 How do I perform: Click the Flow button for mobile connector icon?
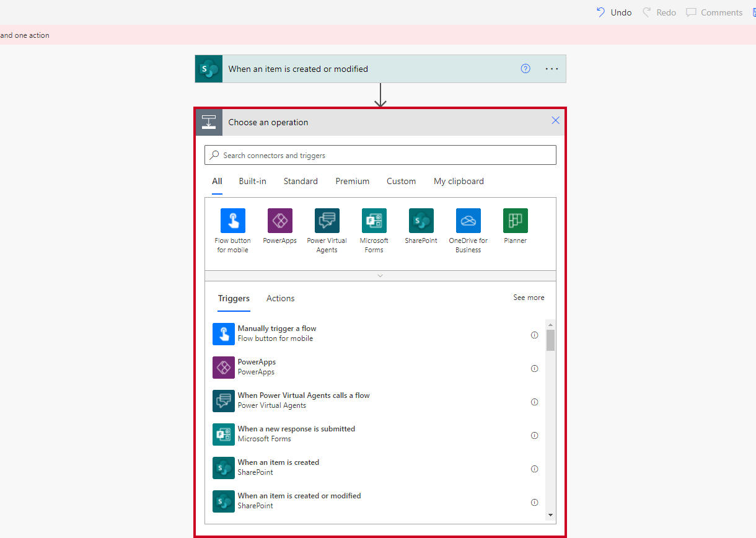[233, 221]
